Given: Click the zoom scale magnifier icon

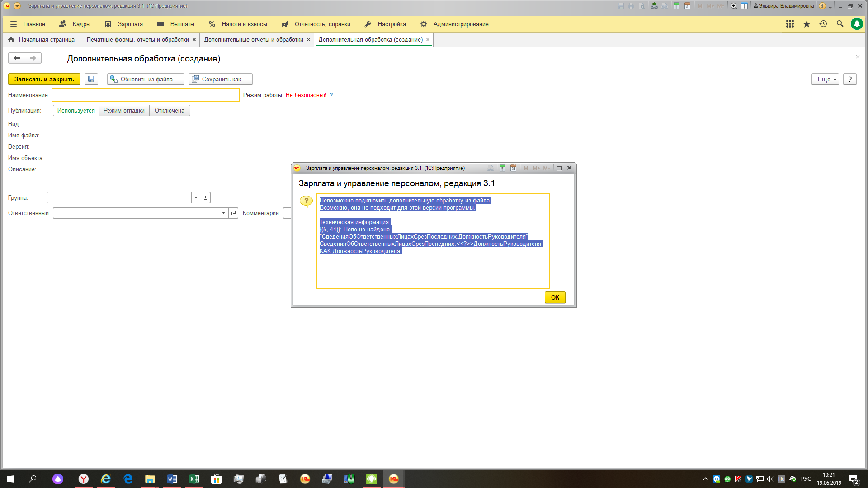Looking at the screenshot, I should point(734,6).
